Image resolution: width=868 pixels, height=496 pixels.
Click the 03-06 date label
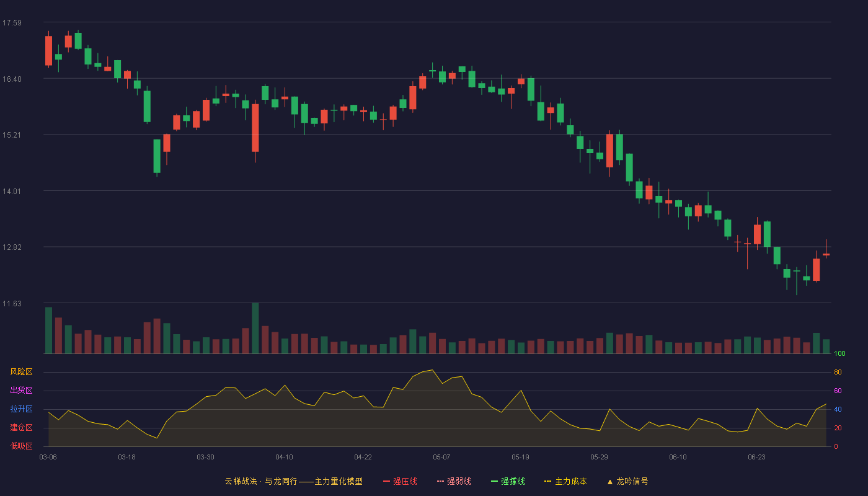pyautogui.click(x=48, y=457)
